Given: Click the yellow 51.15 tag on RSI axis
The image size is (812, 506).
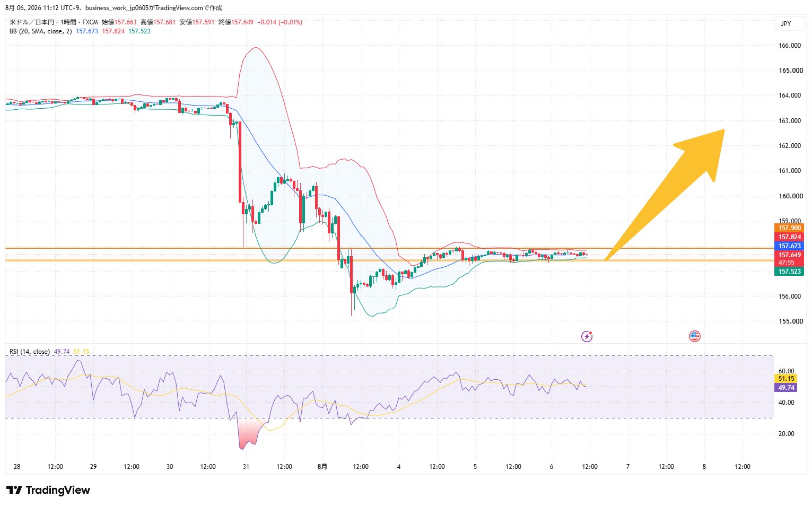Looking at the screenshot, I should pyautogui.click(x=785, y=379).
